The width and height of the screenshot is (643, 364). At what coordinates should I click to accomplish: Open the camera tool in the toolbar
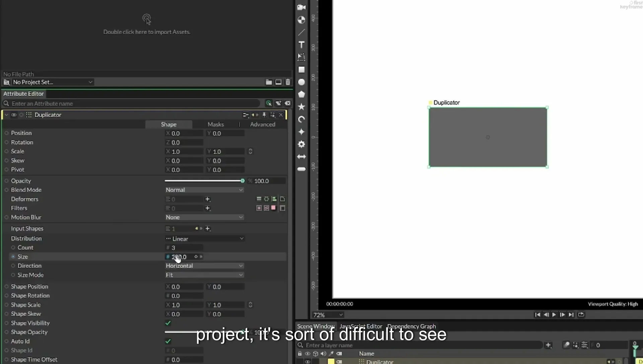pyautogui.click(x=301, y=7)
